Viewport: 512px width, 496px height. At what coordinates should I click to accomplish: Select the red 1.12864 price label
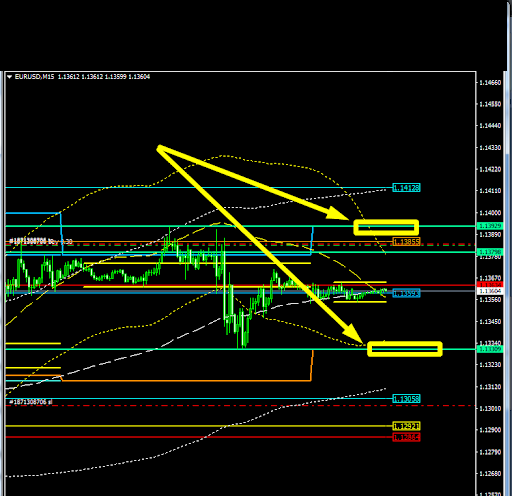[x=406, y=437]
